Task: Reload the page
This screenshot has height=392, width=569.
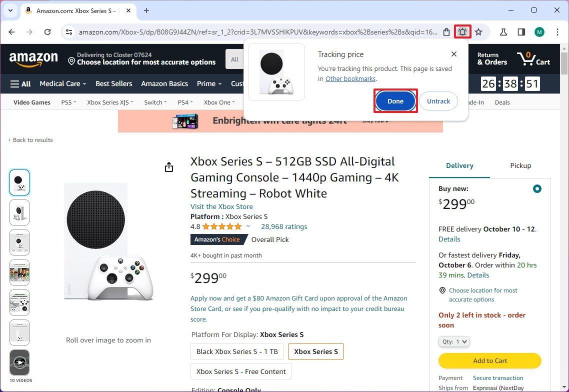Action: (47, 31)
